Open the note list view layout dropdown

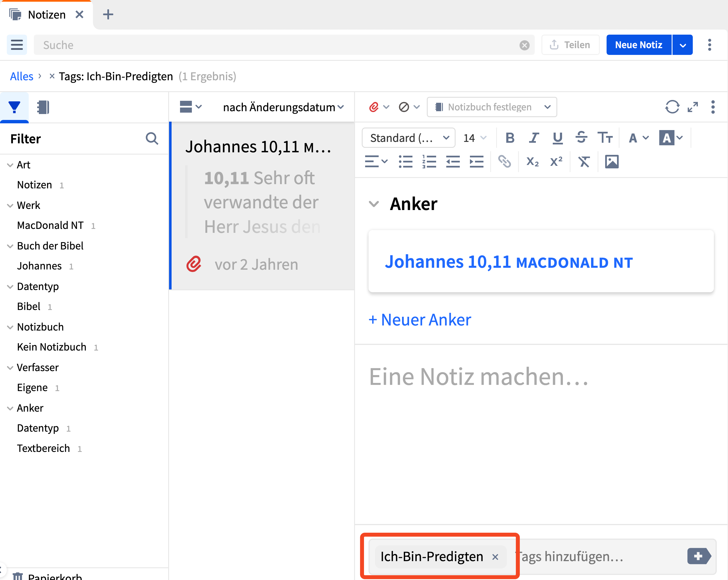coord(191,107)
